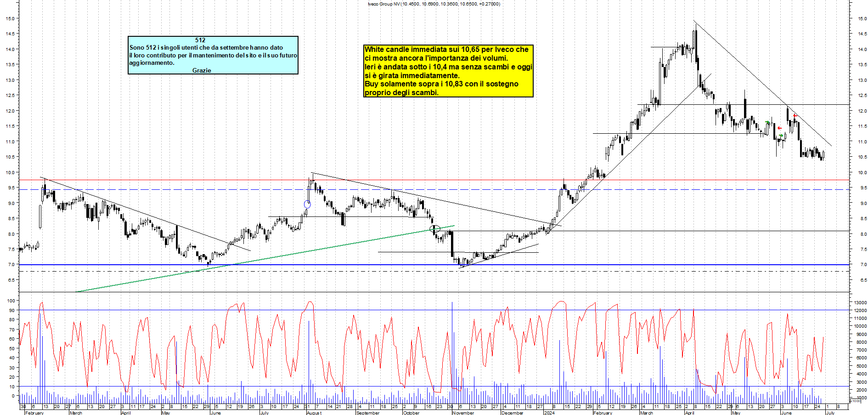The image size is (868, 415).
Task: Click the black ellipse marker on green trendline
Action: pos(435,228)
